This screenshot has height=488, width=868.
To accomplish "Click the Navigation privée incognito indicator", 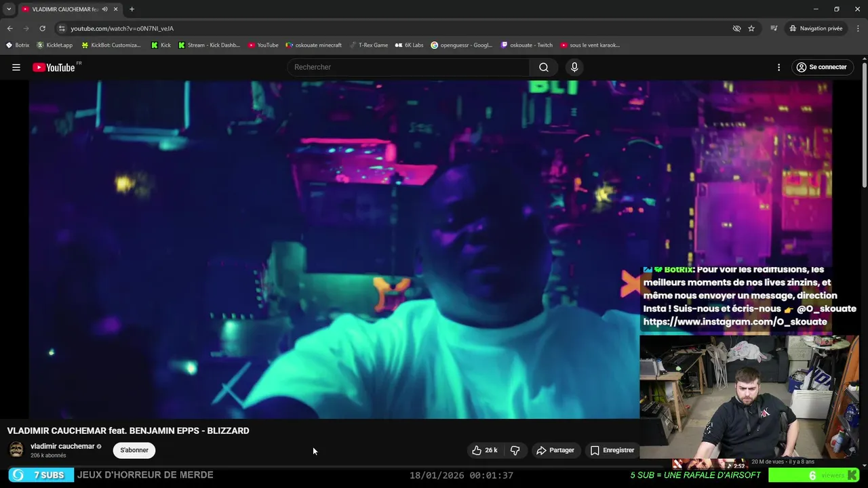I will [x=816, y=28].
